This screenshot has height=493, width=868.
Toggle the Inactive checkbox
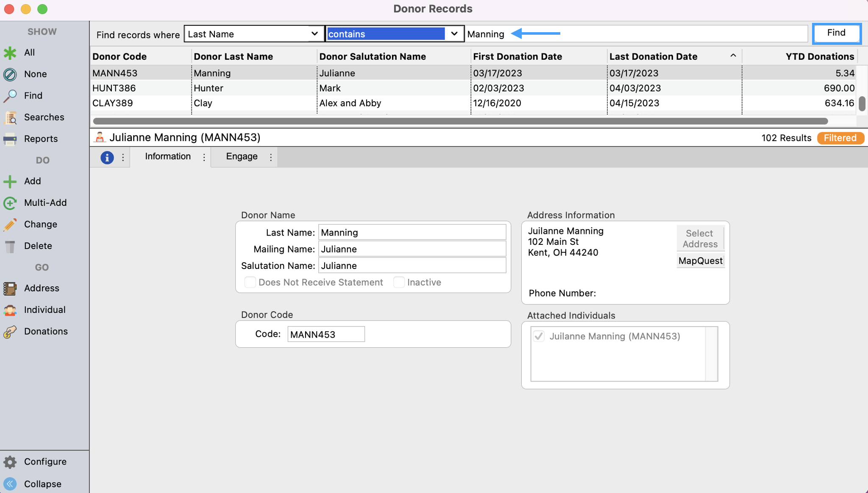coord(399,283)
